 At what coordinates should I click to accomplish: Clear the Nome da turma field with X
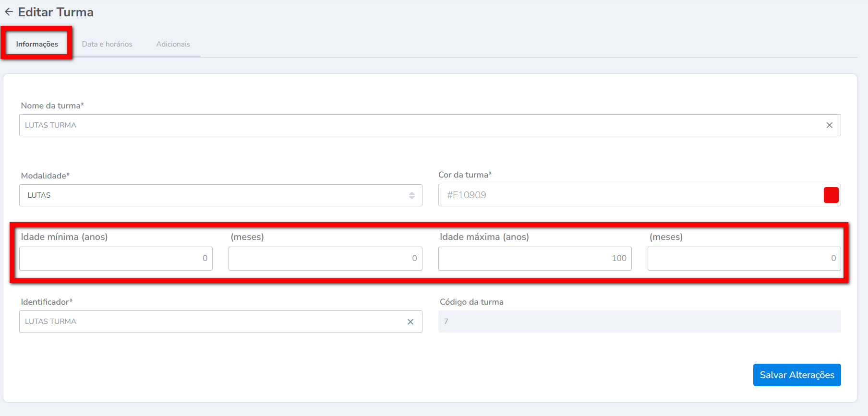[829, 125]
